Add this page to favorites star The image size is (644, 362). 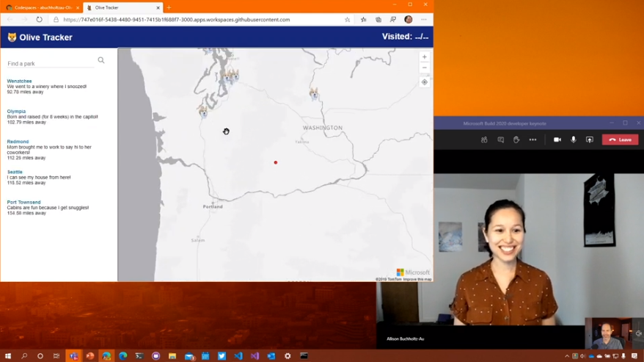click(348, 20)
